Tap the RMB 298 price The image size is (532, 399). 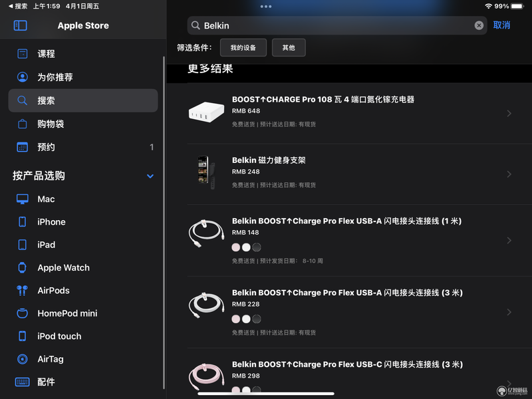pos(246,376)
